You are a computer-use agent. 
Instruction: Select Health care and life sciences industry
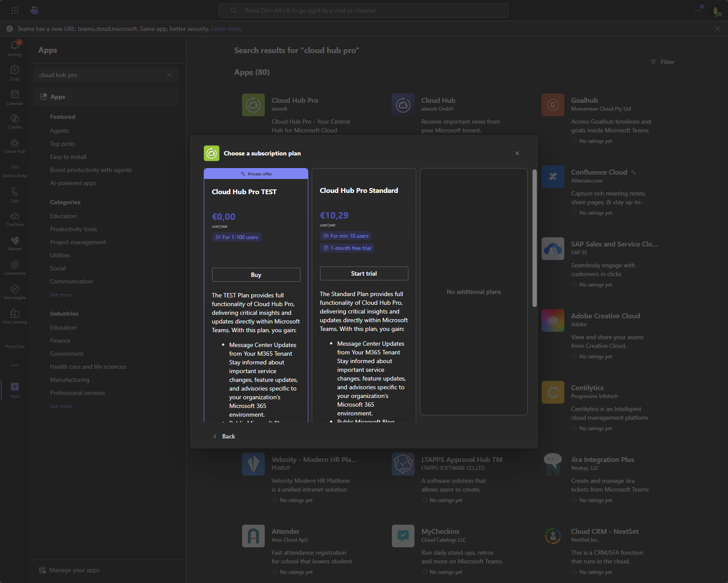pos(88,367)
